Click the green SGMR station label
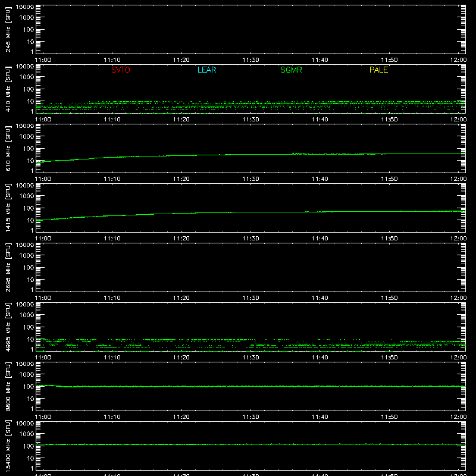 [x=291, y=70]
